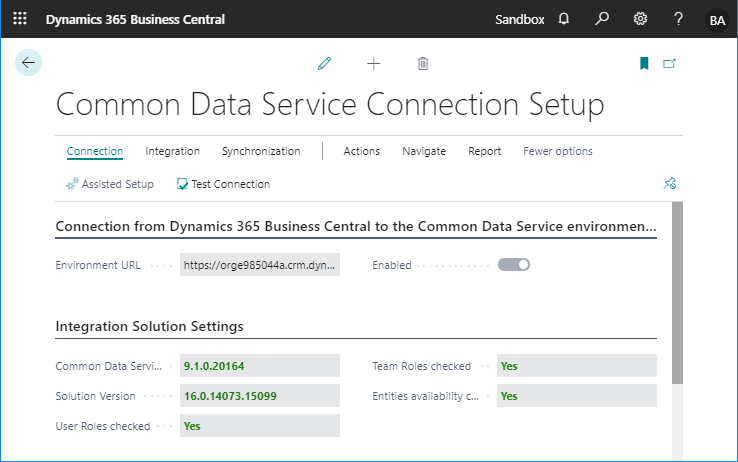Open the app launcher waffle menu
The width and height of the screenshot is (738, 462).
[x=20, y=19]
